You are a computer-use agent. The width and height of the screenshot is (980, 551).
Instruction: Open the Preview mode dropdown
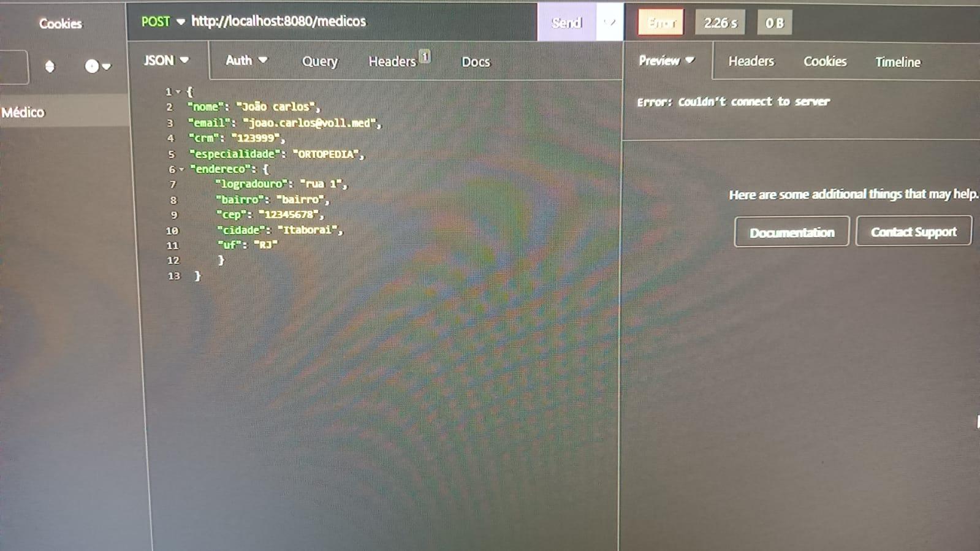click(666, 61)
